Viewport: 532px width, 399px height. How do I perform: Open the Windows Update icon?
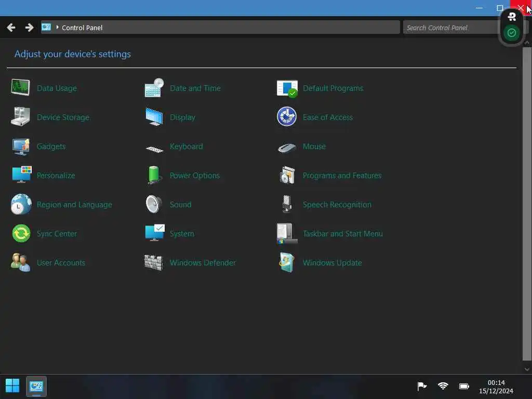(287, 262)
